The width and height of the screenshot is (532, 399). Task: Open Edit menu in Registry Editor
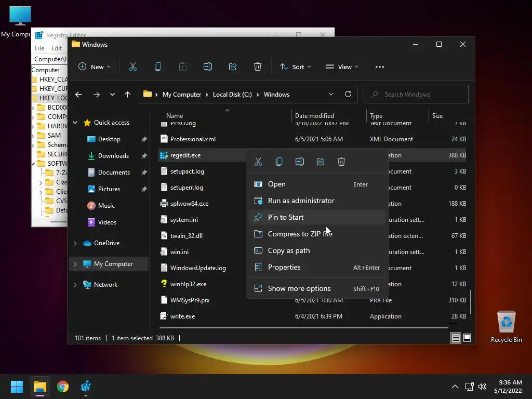click(56, 48)
